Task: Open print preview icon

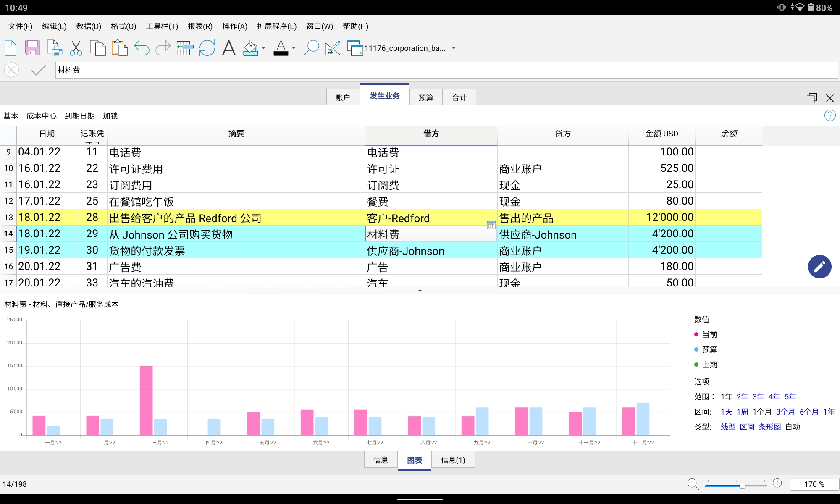Action: pos(54,48)
